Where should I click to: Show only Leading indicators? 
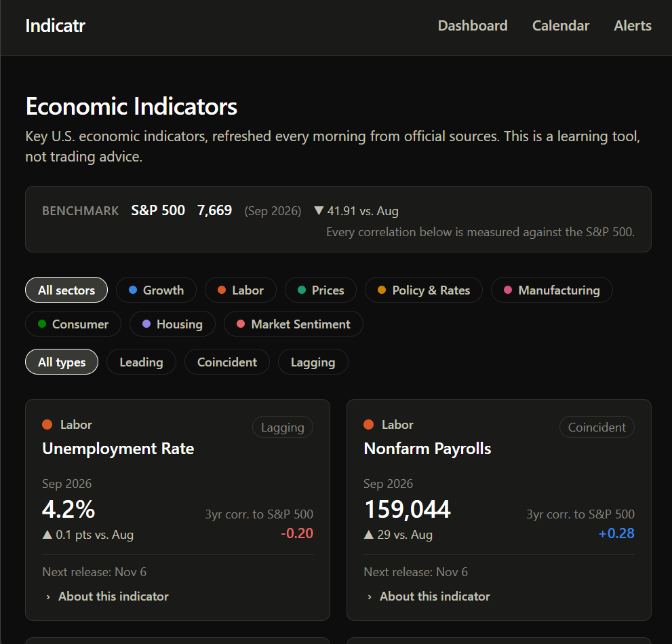click(x=142, y=362)
